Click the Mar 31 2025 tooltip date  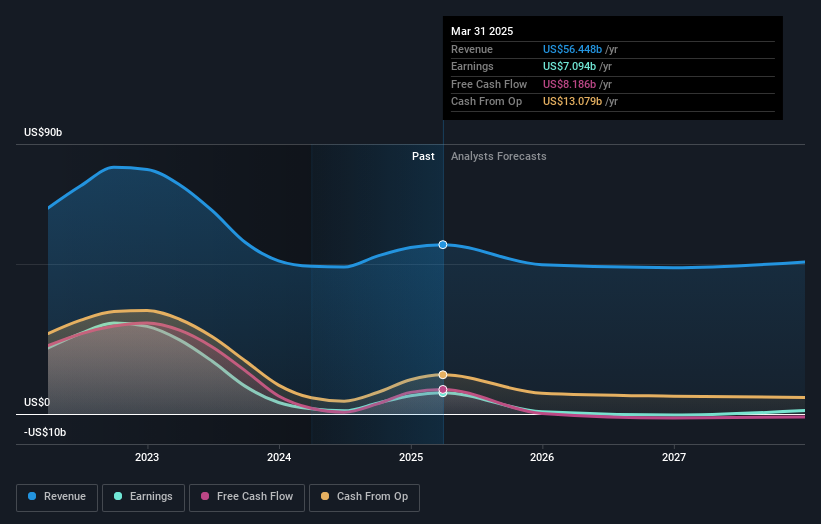[482, 31]
